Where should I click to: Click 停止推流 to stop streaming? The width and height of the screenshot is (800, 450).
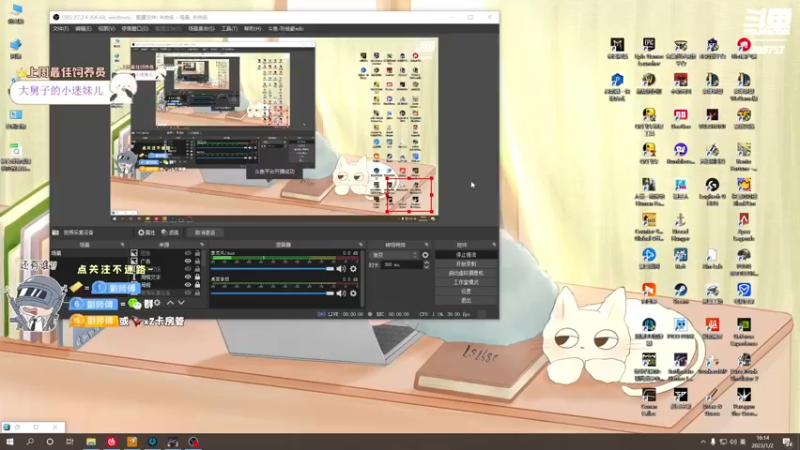(466, 255)
